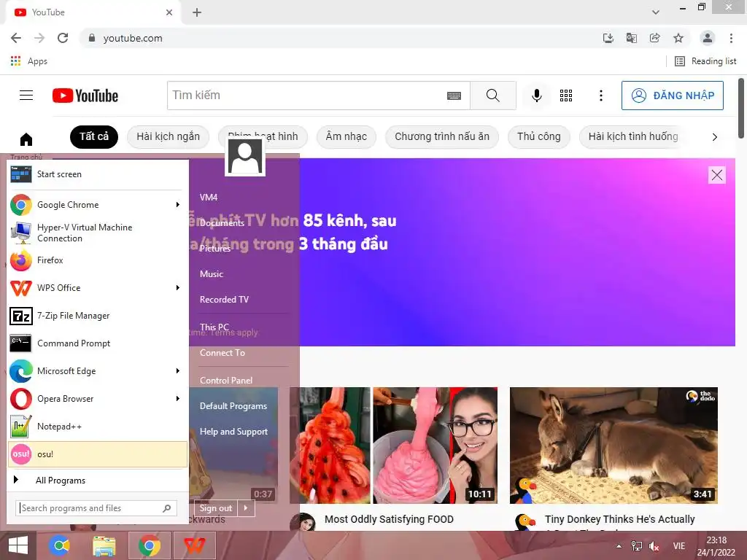Show more category chips with right arrow
The image size is (747, 560).
(x=715, y=137)
